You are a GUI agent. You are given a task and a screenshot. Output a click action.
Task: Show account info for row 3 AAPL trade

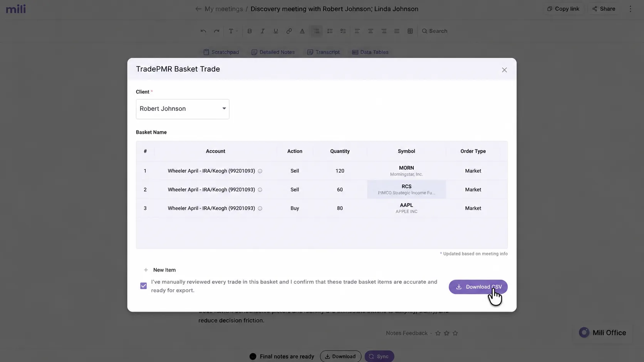[260, 209]
